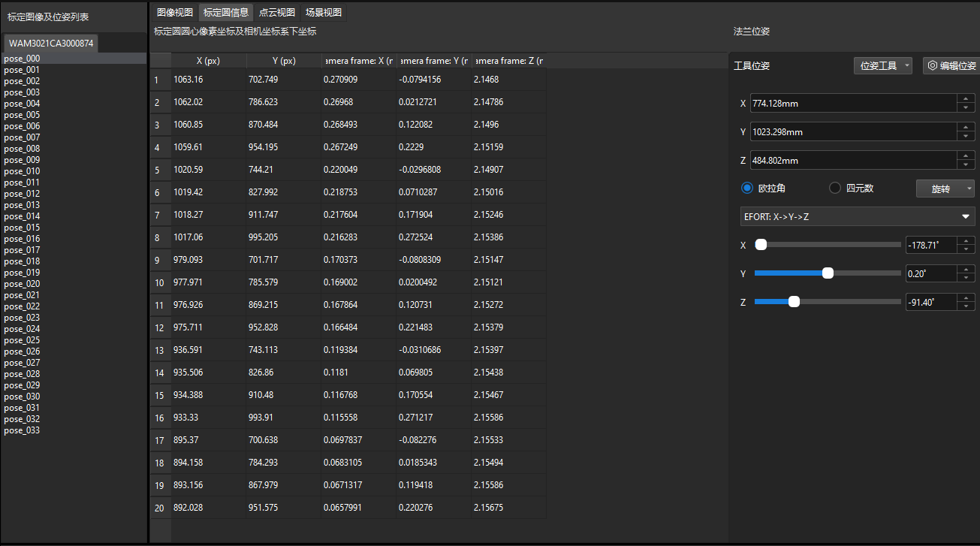Select the 四元数 quaternion radio button

pos(834,188)
